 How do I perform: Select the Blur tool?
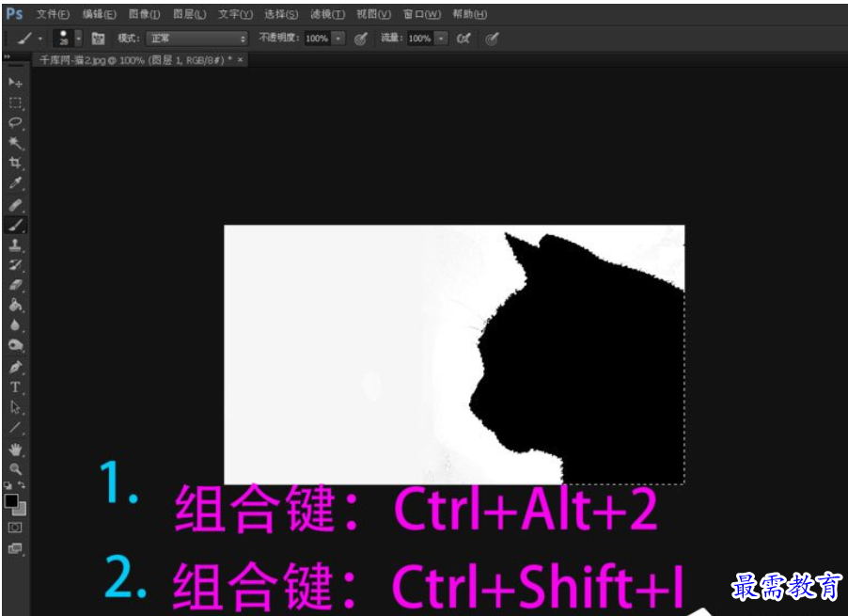tap(15, 325)
